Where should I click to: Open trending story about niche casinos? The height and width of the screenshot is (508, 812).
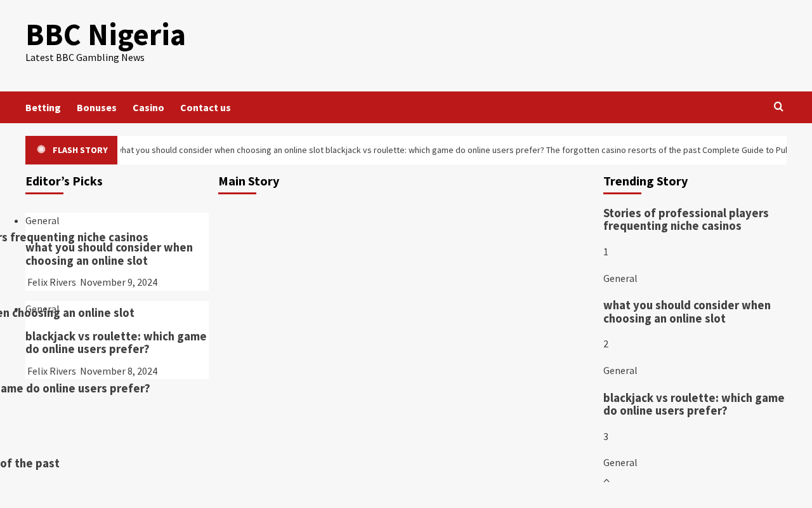tap(686, 220)
